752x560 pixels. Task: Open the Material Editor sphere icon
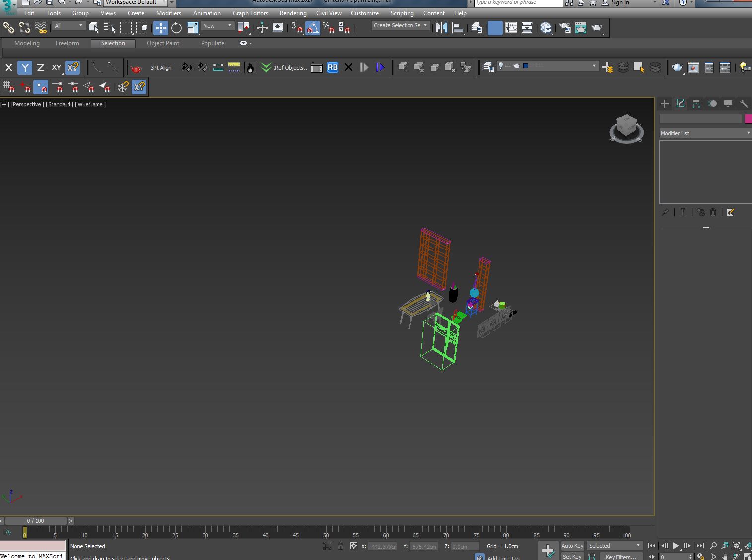pos(546,27)
